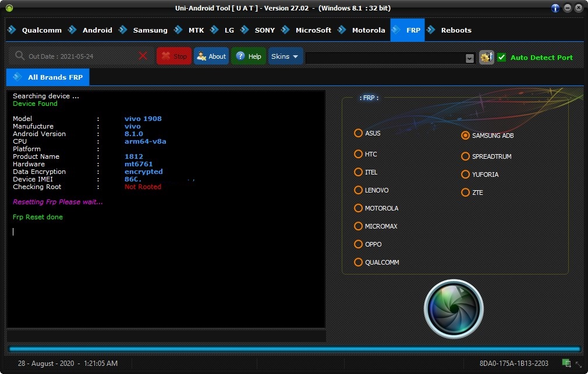Open the Qualcomm tab

tap(34, 30)
